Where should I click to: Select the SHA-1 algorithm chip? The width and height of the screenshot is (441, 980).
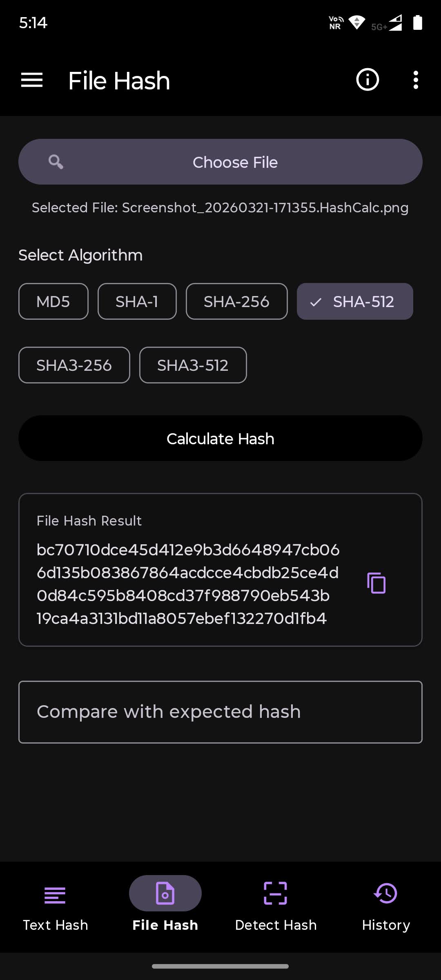[x=137, y=301]
